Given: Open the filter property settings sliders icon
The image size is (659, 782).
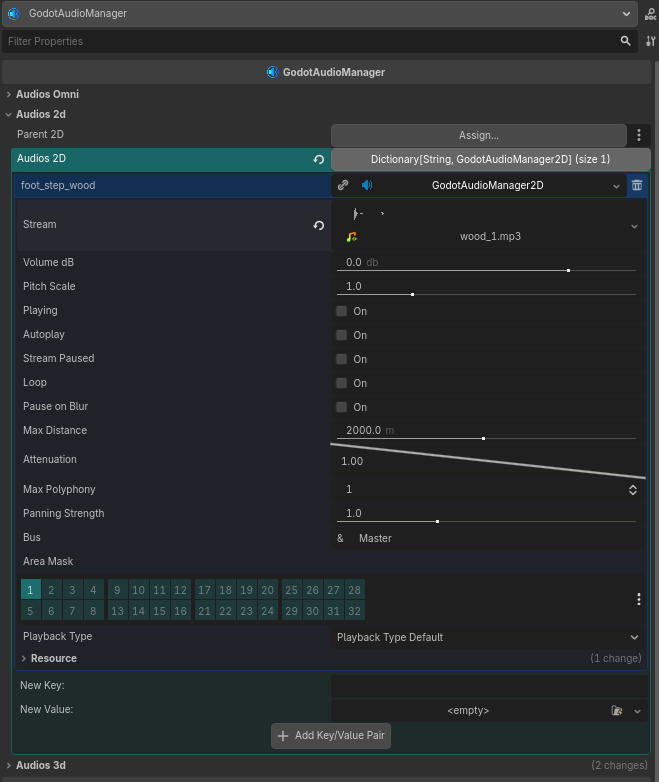Looking at the screenshot, I should (650, 41).
